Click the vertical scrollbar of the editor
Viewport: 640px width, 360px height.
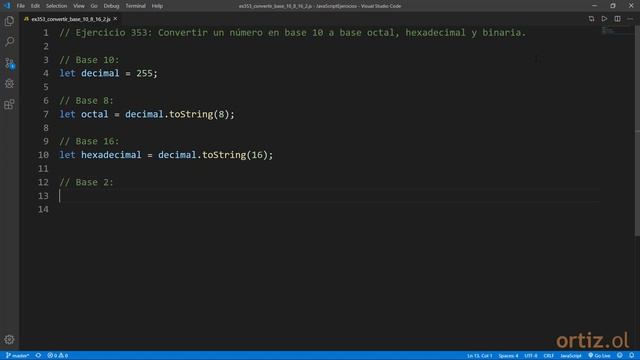[637, 131]
